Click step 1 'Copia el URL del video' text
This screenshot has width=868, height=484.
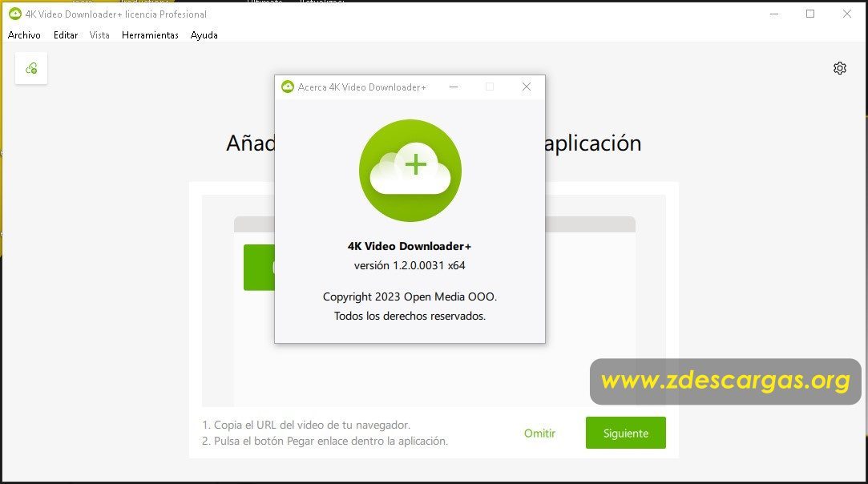pos(306,425)
